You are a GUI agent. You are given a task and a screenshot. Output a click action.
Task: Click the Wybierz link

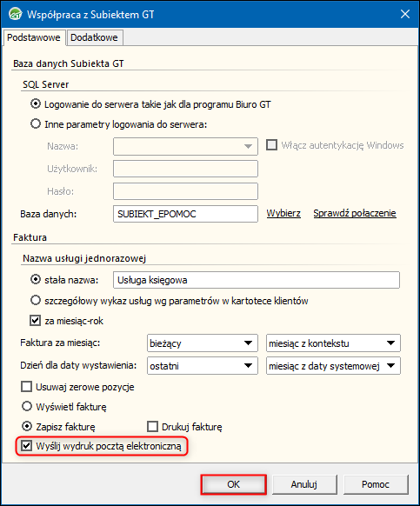click(283, 213)
